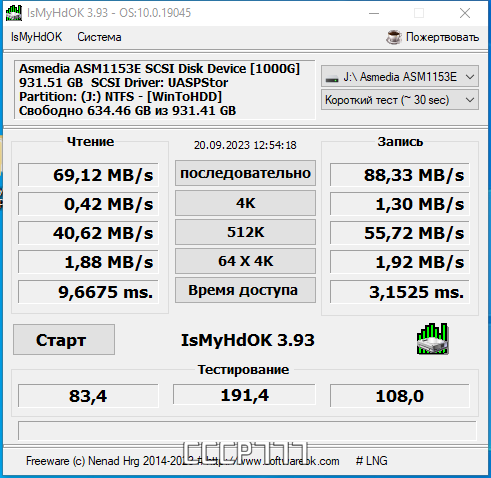The image size is (491, 478).
Task: Click the Partition: (J:) NTFS line
Action: (120, 97)
